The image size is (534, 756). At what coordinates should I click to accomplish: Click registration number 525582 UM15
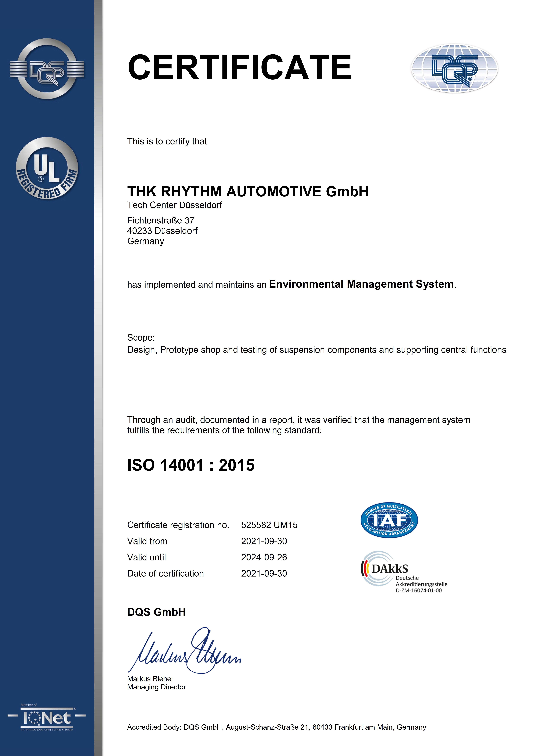[x=269, y=525]
